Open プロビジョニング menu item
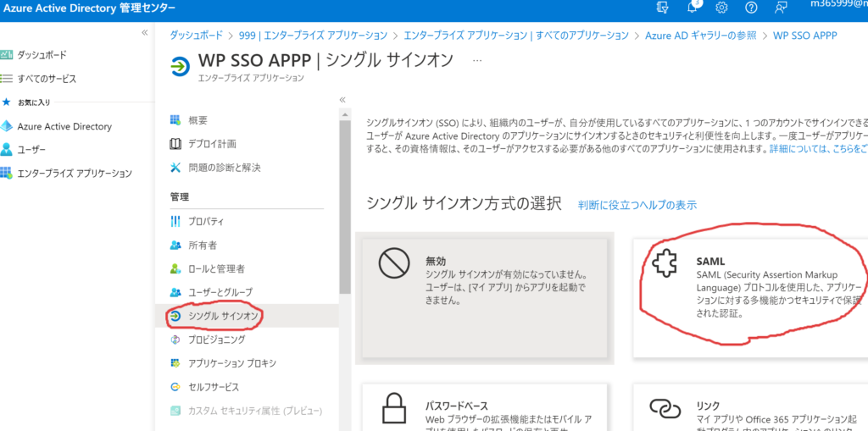Screen dimensions: 868x431 point(216,340)
